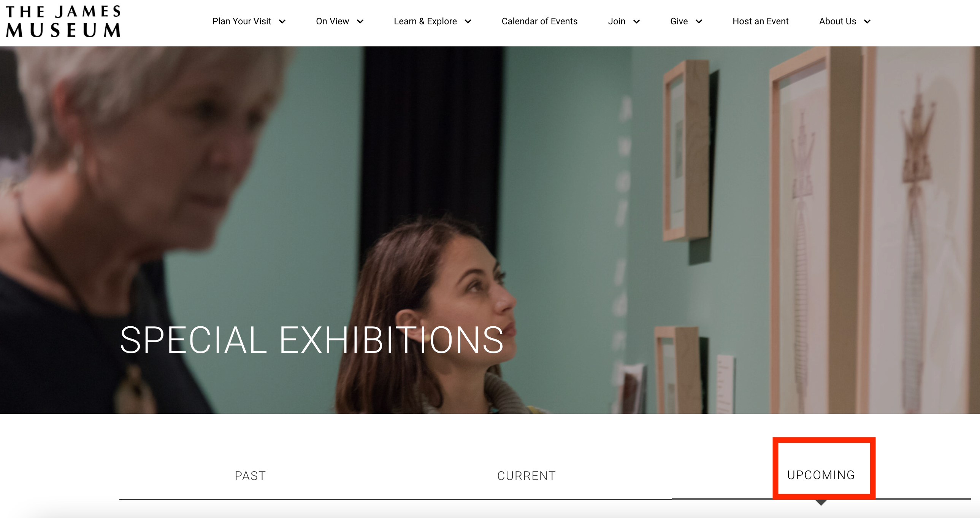The image size is (980, 518).
Task: Open Calendar of Events page
Action: tap(539, 21)
